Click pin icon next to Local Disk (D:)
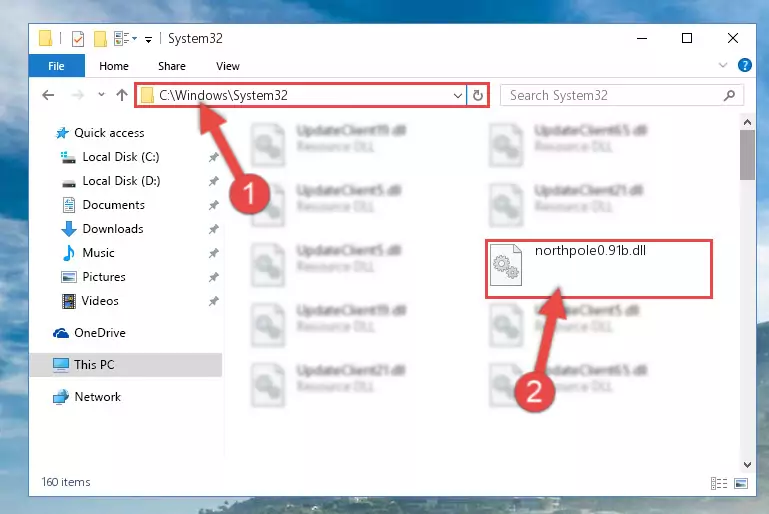Image resolution: width=769 pixels, height=514 pixels. (x=213, y=181)
